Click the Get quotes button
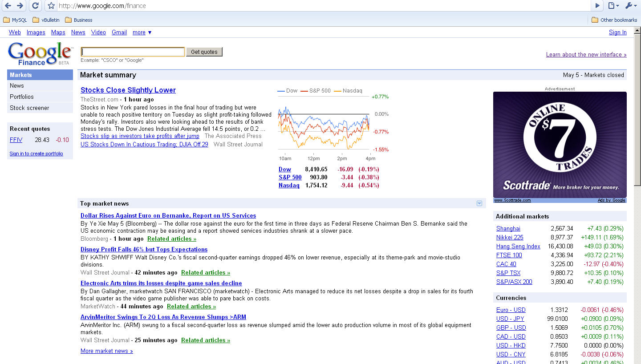This screenshot has width=641, height=364. (204, 52)
